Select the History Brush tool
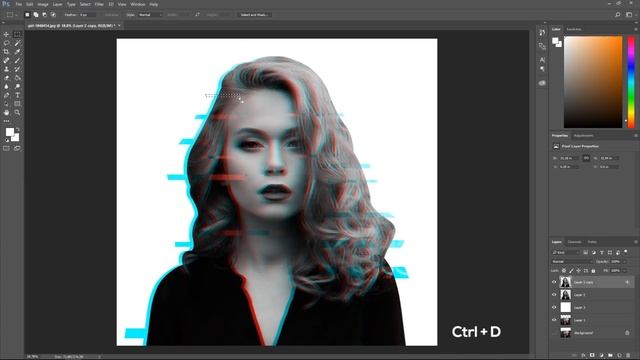The image size is (640, 360). pyautogui.click(x=17, y=69)
